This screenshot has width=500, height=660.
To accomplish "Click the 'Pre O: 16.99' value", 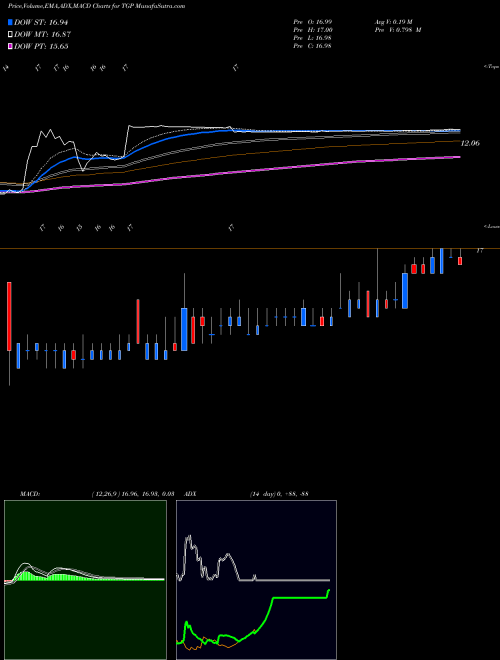I will 312,21.
